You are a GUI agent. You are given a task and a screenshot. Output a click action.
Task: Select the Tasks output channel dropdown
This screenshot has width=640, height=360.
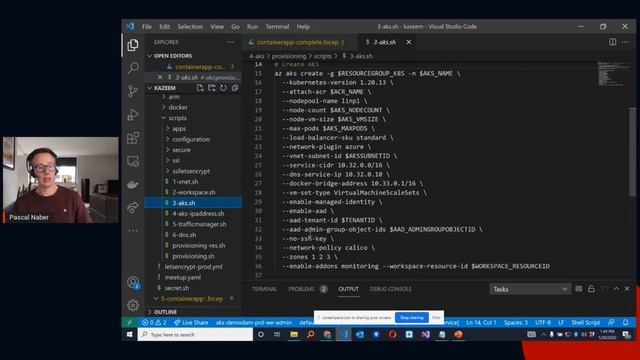pos(530,289)
